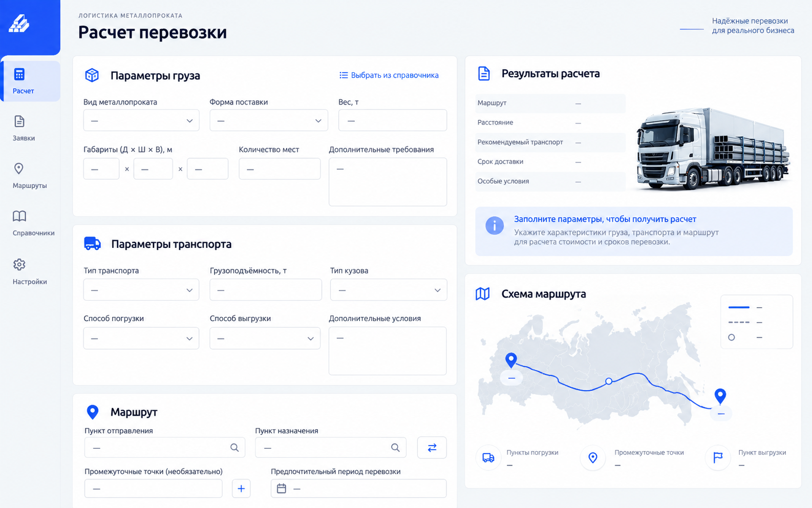This screenshot has height=508, width=812.
Task: Open Справочники reference books
Action: 33,223
